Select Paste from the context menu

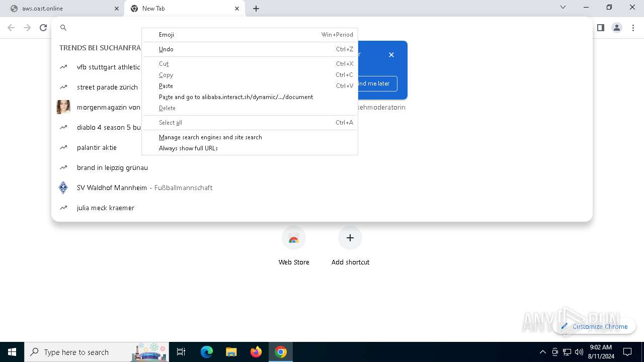pos(250,86)
